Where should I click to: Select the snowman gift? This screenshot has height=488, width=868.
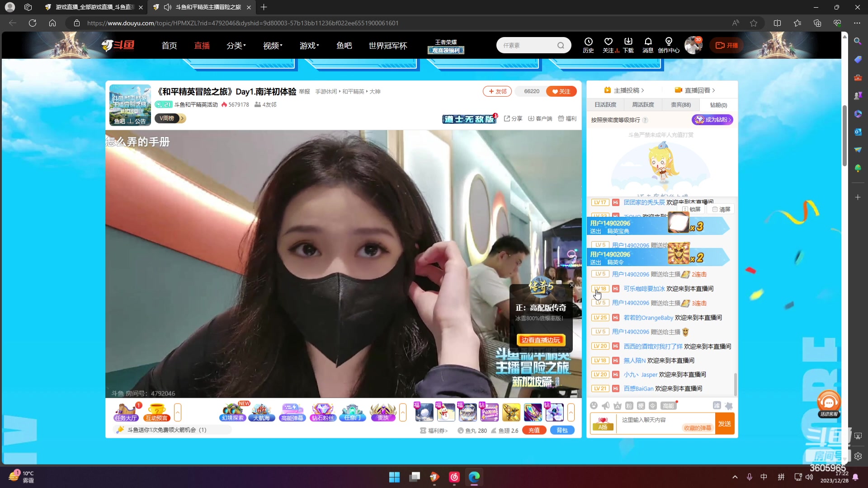[446, 412]
